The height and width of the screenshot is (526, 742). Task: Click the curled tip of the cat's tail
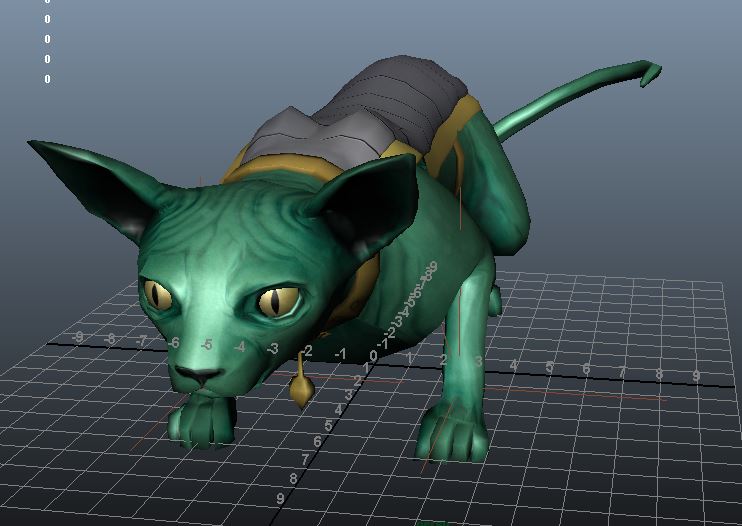coord(648,70)
